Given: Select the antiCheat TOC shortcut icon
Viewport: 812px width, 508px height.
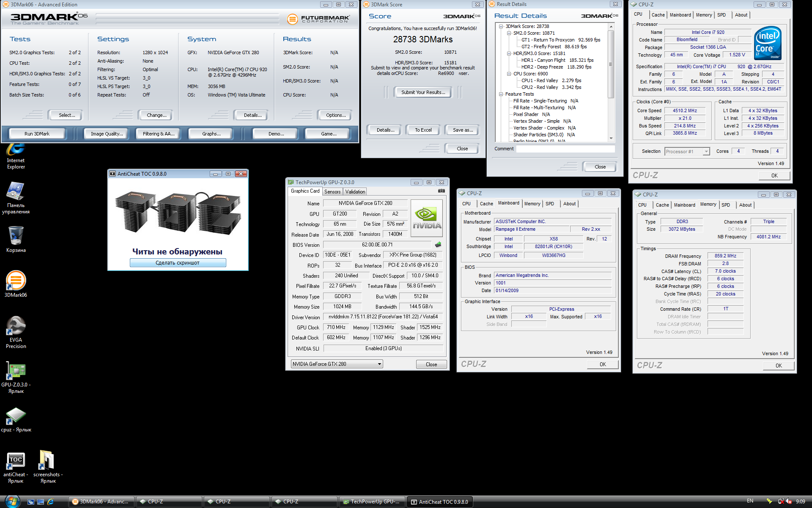Looking at the screenshot, I should tap(16, 467).
